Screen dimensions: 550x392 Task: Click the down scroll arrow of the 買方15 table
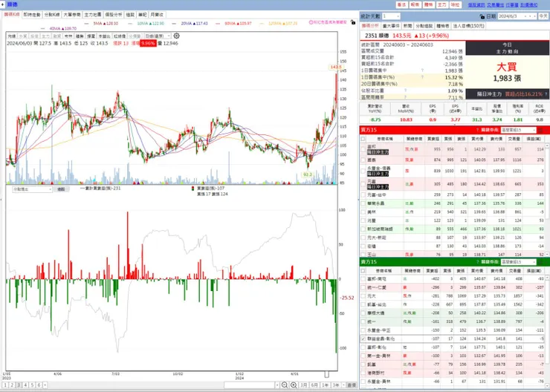(547, 255)
